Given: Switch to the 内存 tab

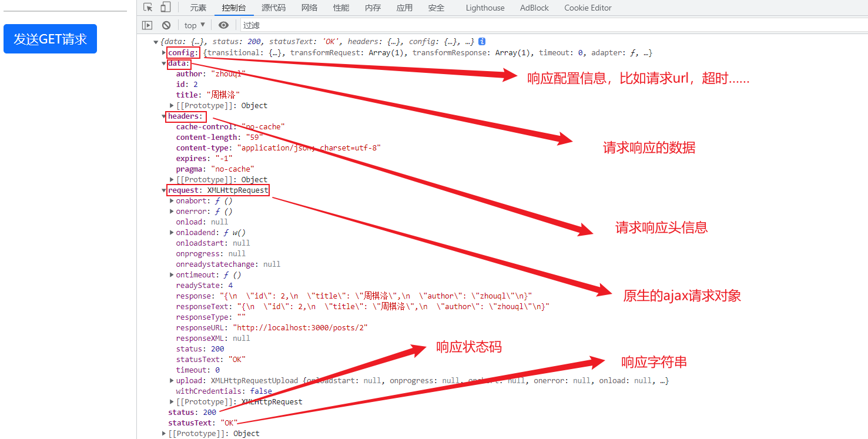Looking at the screenshot, I should [373, 8].
